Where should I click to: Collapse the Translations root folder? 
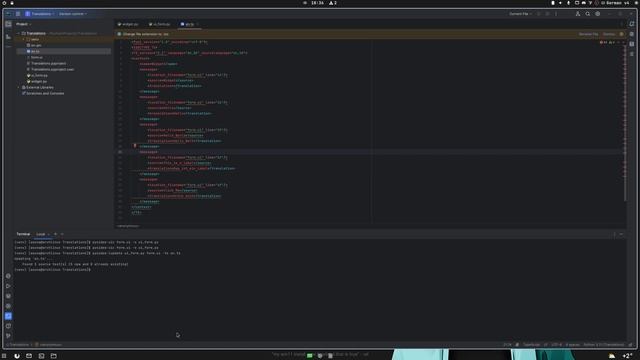click(x=18, y=33)
